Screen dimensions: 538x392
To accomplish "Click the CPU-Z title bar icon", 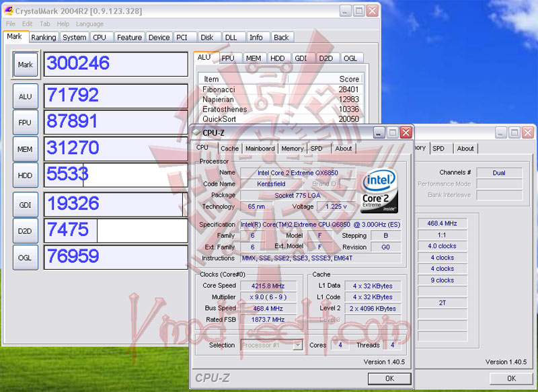I will tap(196, 132).
